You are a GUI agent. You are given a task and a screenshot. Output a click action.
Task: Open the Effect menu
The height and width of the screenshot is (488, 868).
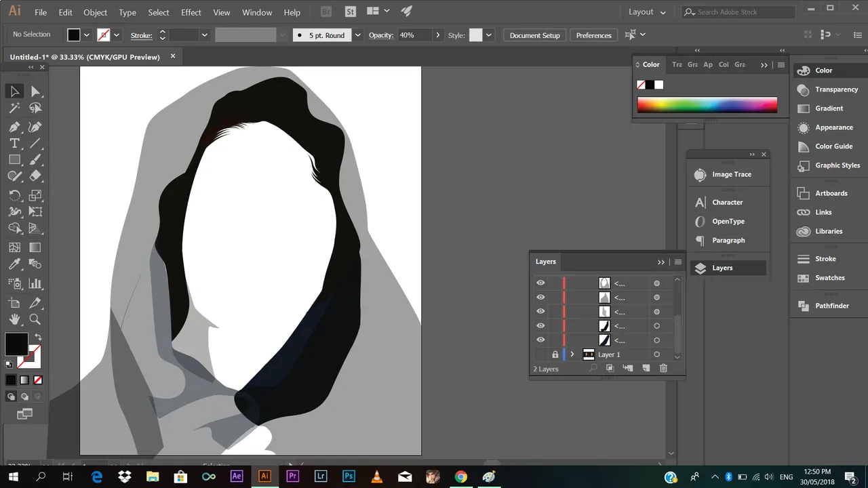coord(191,12)
